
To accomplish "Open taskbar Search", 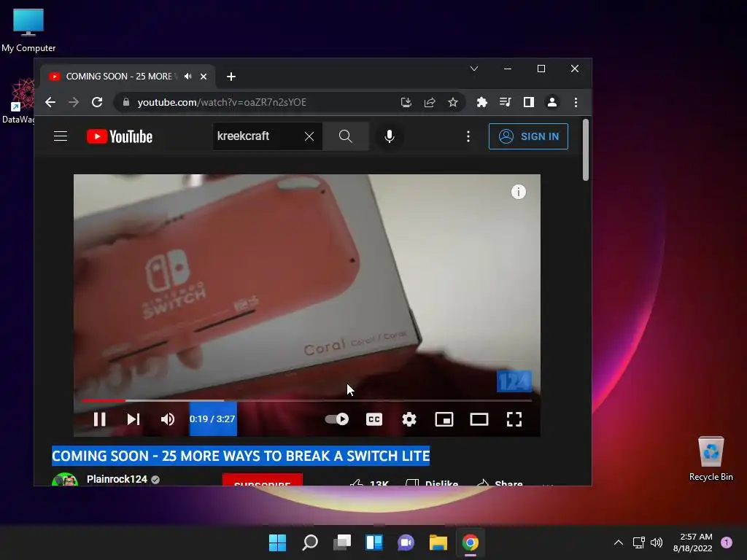I will coord(309,542).
